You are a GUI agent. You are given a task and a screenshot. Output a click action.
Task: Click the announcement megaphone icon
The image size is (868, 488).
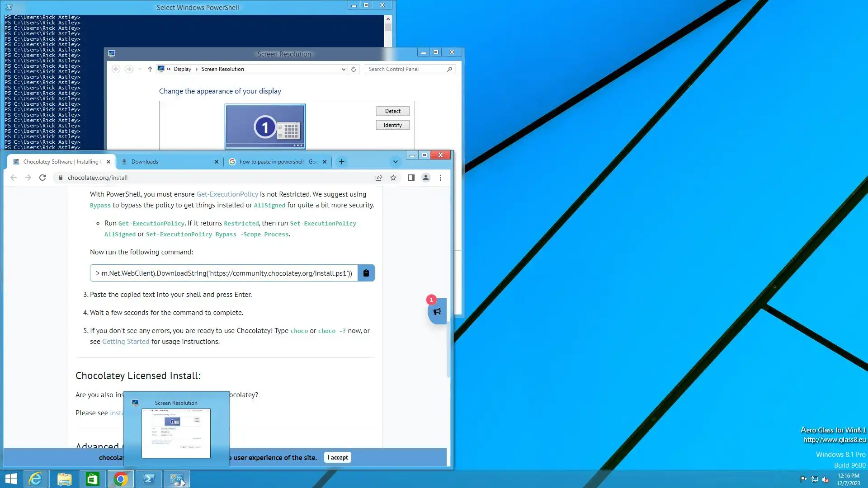point(437,311)
